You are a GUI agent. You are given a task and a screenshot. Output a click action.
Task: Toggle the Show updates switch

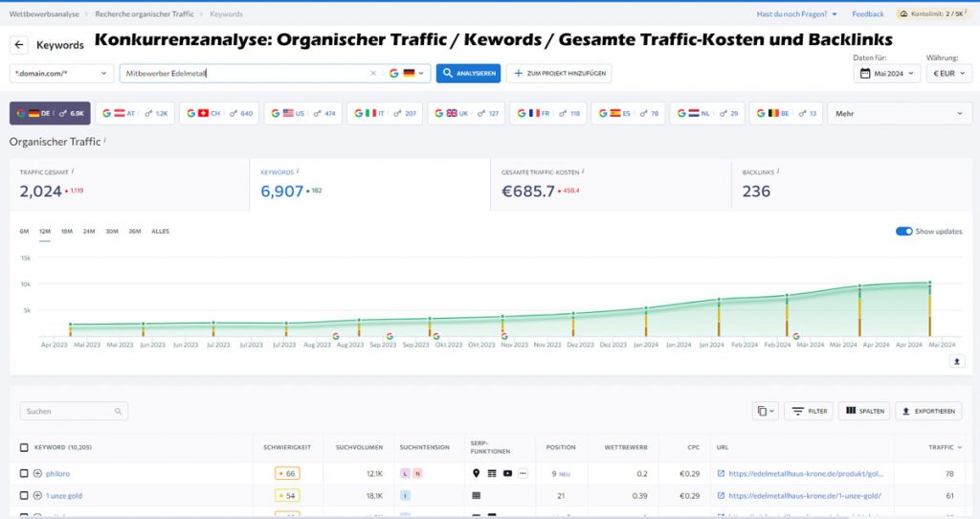pyautogui.click(x=903, y=232)
